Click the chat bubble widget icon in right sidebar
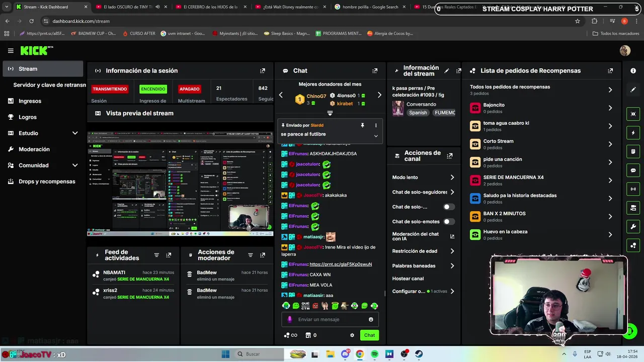The image size is (644, 362). [x=633, y=170]
